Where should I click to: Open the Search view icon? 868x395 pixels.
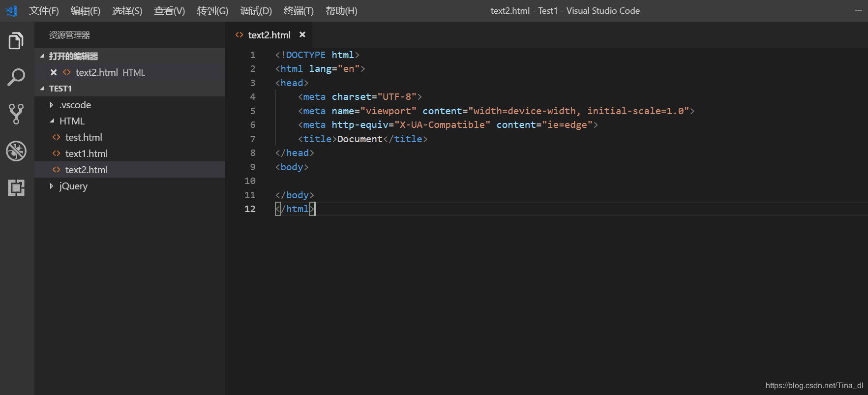[16, 77]
